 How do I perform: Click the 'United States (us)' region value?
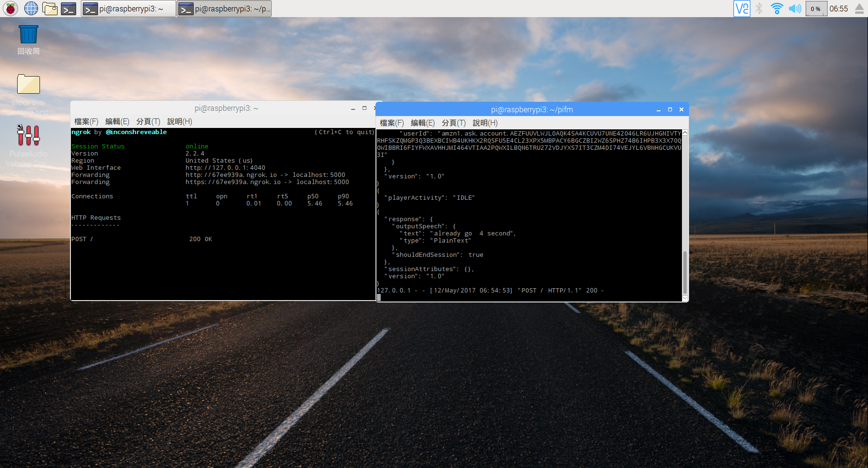pos(219,161)
